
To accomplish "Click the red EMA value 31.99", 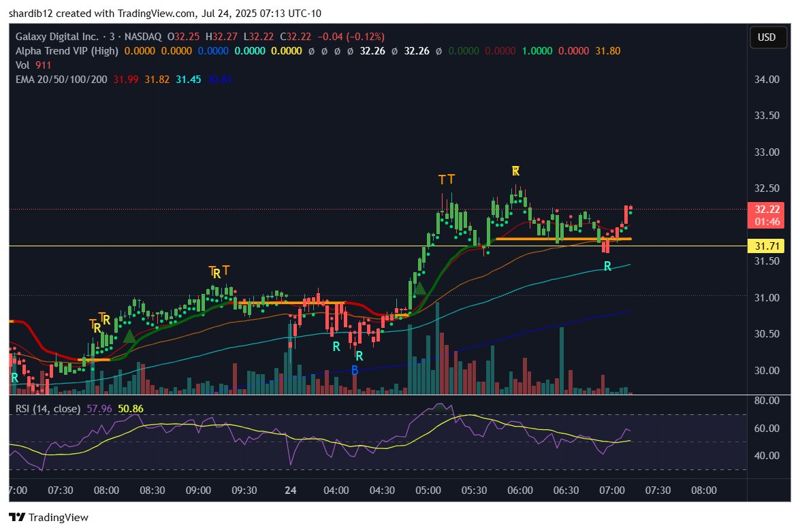I will (125, 80).
